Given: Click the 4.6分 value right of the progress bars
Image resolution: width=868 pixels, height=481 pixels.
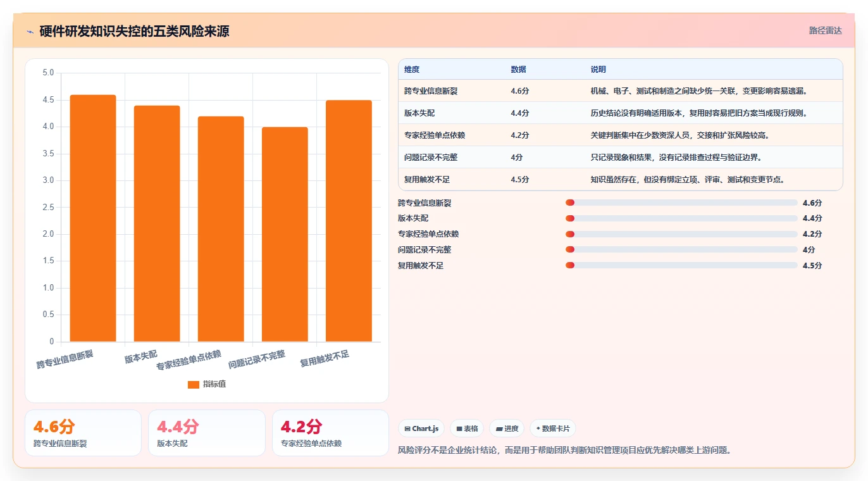Looking at the screenshot, I should pos(812,203).
